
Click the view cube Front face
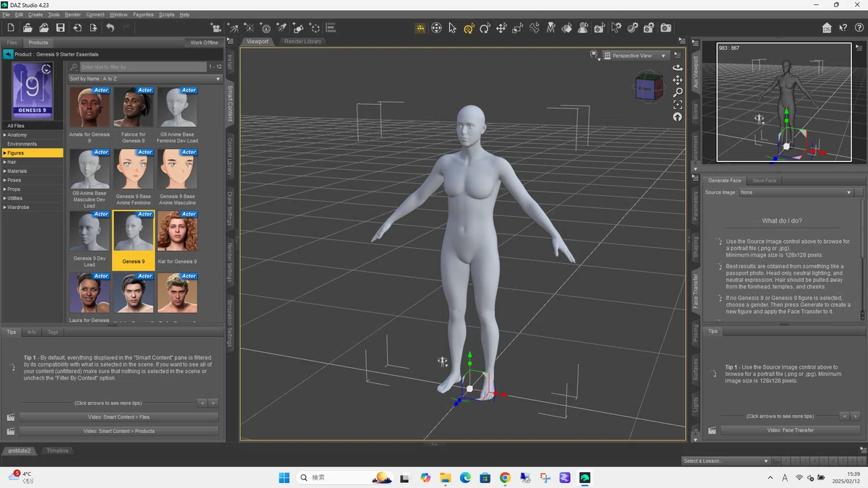pyautogui.click(x=645, y=90)
